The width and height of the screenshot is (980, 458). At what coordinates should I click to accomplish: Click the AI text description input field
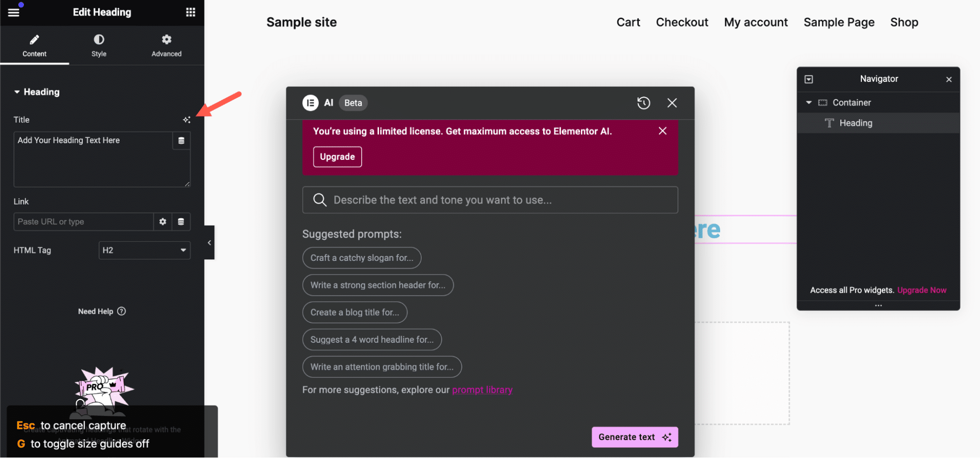tap(490, 200)
